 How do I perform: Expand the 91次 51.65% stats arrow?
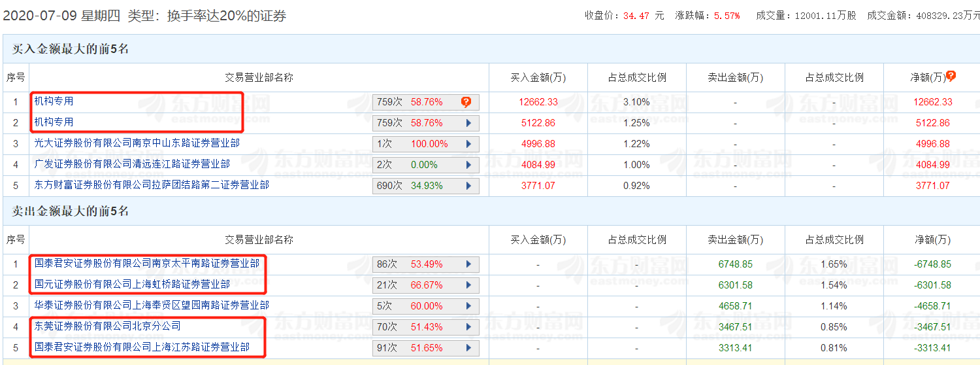[x=468, y=348]
